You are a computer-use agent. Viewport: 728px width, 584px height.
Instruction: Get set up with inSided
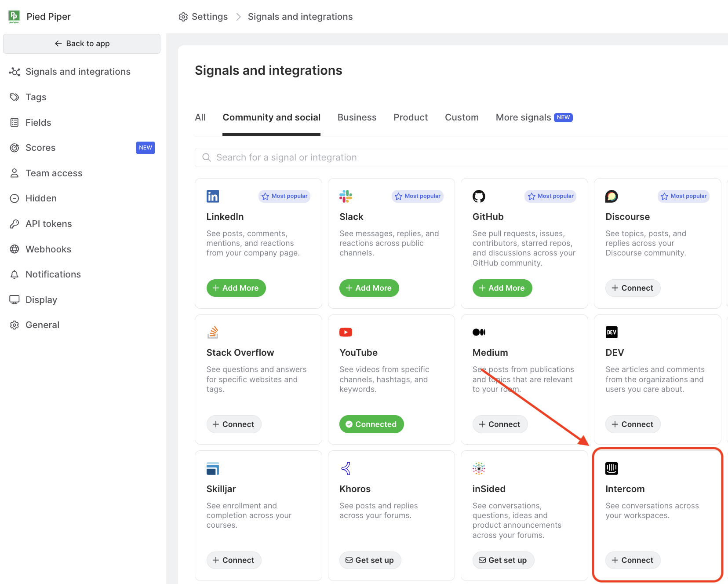[x=503, y=560]
